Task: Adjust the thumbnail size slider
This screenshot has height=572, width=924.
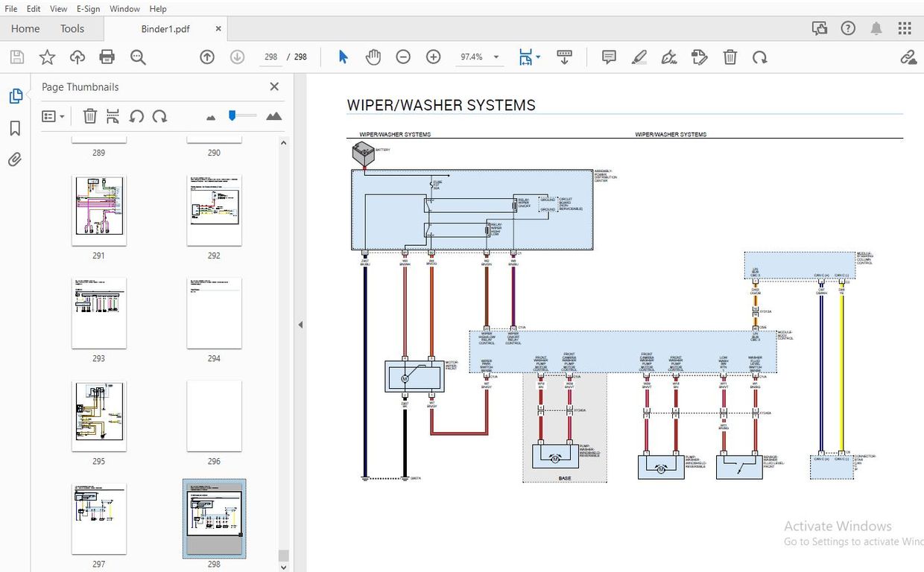Action: point(232,115)
